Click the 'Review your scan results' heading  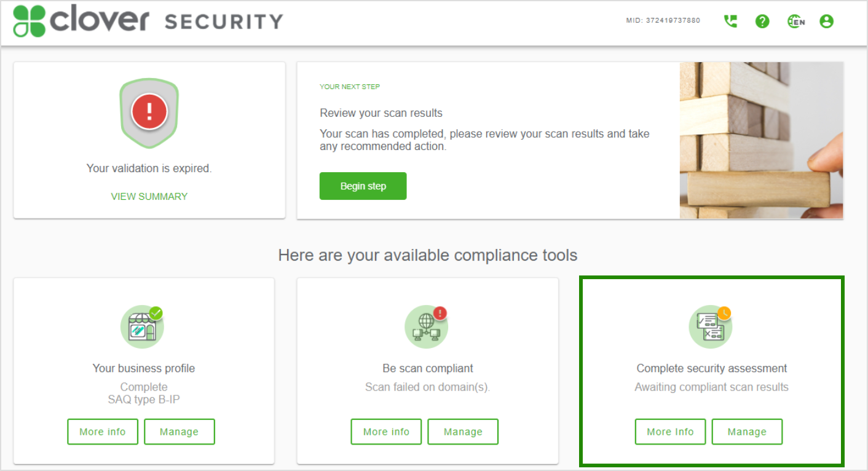tap(381, 113)
